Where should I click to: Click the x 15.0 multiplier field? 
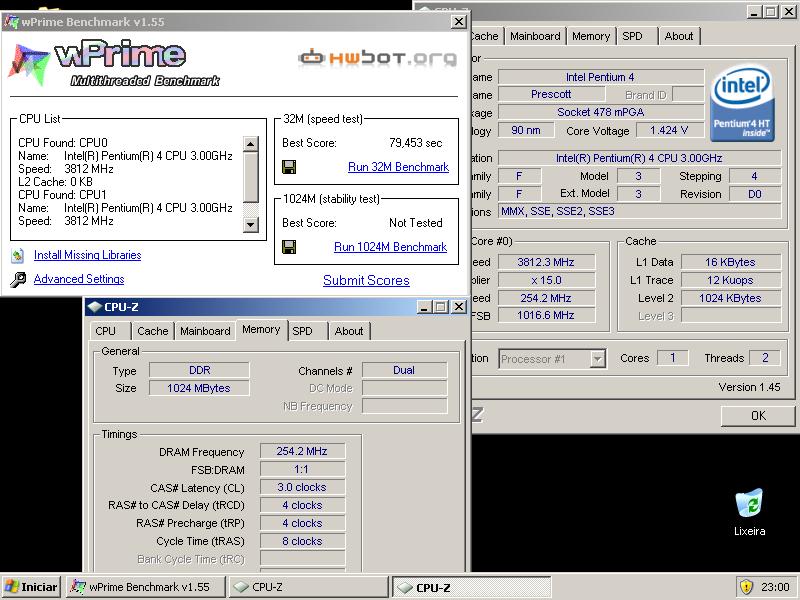coord(546,280)
